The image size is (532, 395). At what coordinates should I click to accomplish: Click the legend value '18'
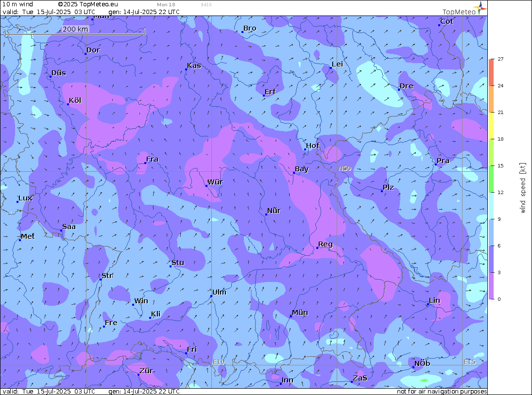pos(500,139)
